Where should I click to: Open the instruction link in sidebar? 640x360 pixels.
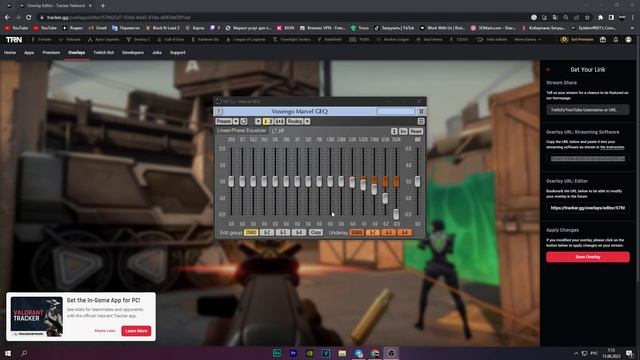tap(612, 147)
